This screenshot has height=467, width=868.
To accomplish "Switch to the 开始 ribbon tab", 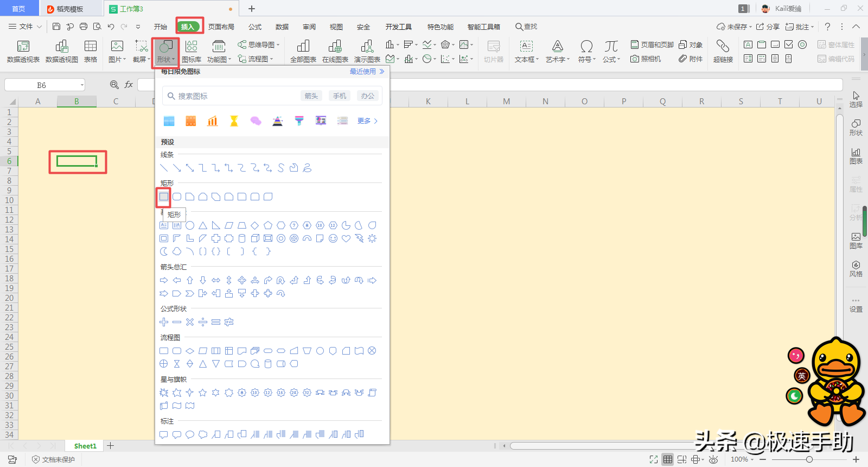I will [x=161, y=27].
